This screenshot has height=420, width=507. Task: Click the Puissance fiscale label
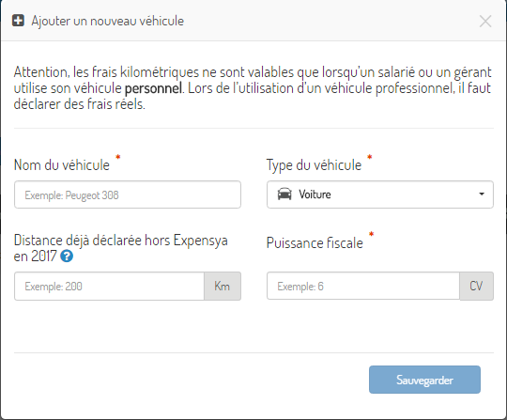point(315,242)
